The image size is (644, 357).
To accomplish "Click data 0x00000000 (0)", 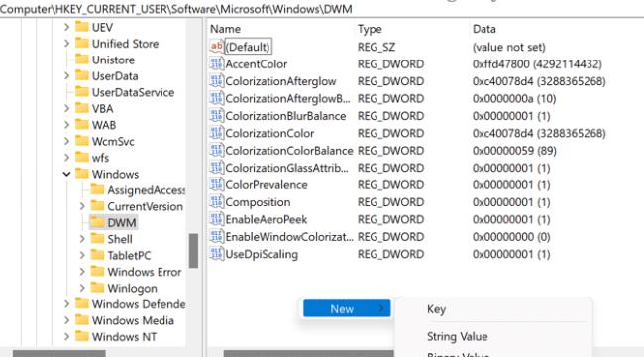I will click(511, 237).
